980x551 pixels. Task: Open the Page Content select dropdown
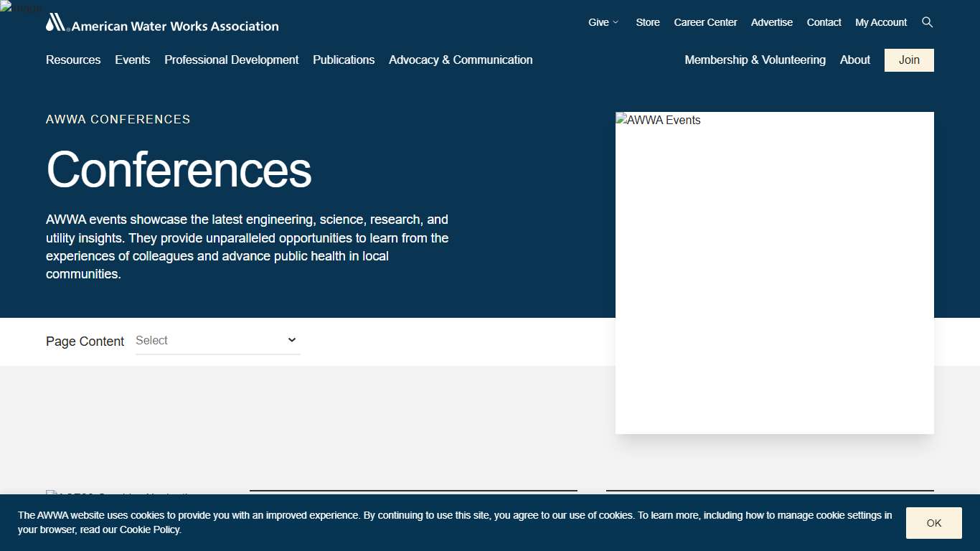coord(217,341)
